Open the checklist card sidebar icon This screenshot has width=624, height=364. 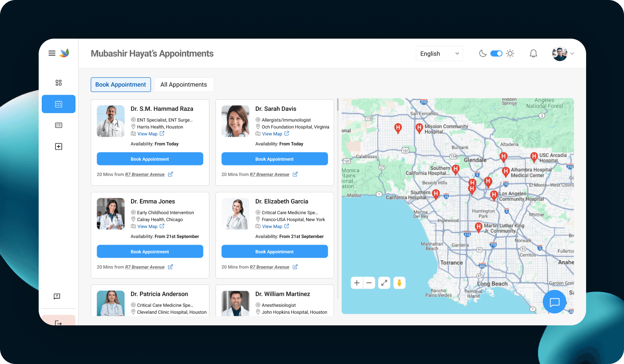tap(58, 125)
